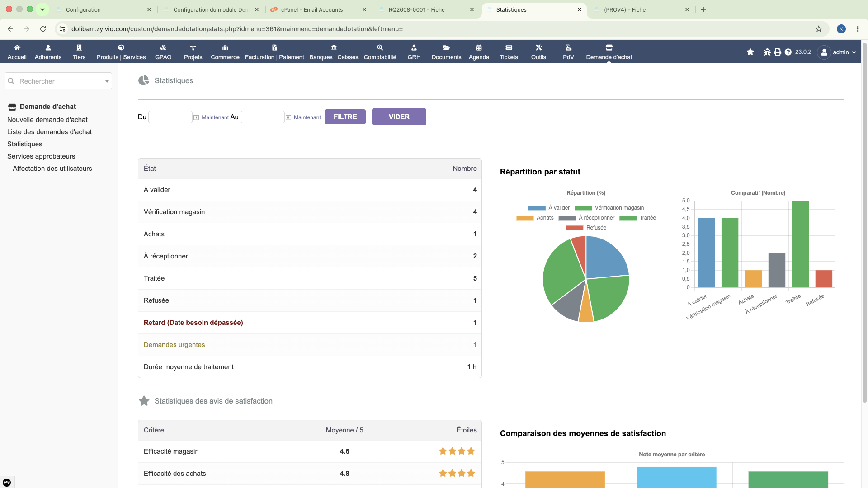Click the bookmark star in top bar
The image size is (868, 488).
tap(750, 52)
